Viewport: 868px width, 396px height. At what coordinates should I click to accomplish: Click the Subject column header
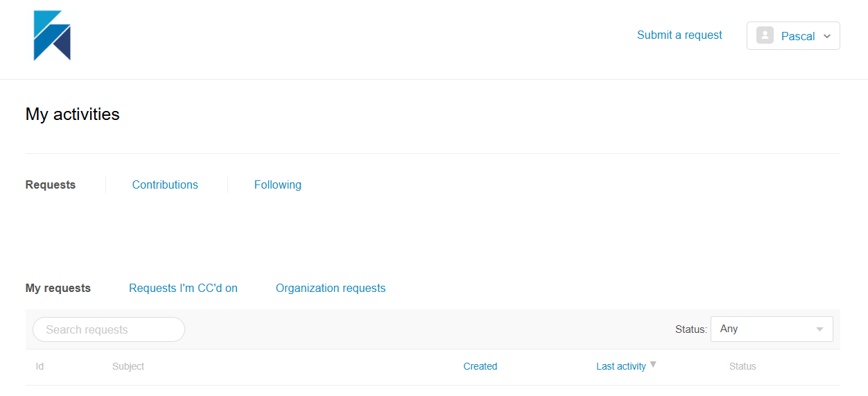(x=128, y=367)
